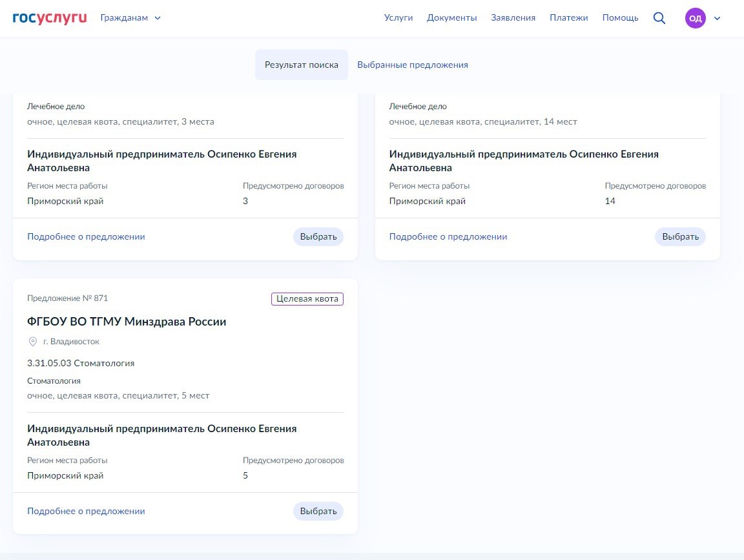Click the Целевая квота badge
This screenshot has width=744, height=560.
[307, 298]
